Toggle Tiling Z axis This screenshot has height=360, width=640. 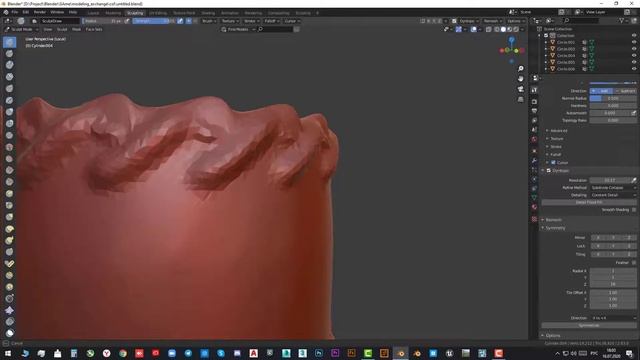coord(629,254)
